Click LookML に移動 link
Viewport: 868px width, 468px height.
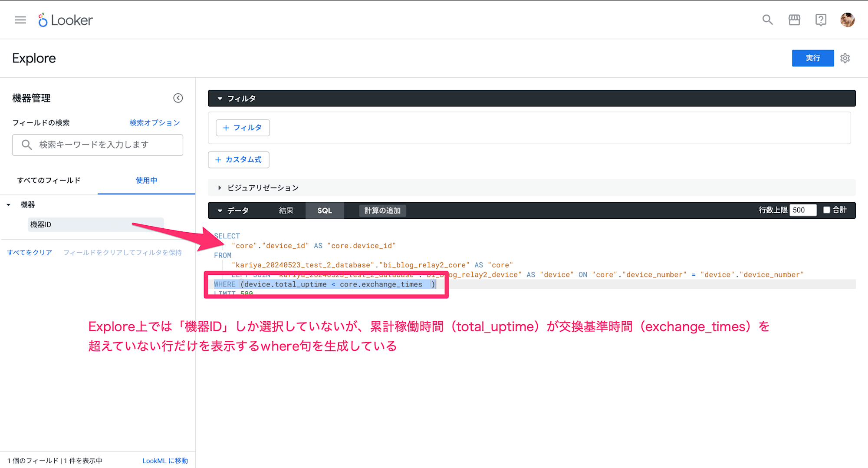(165, 461)
